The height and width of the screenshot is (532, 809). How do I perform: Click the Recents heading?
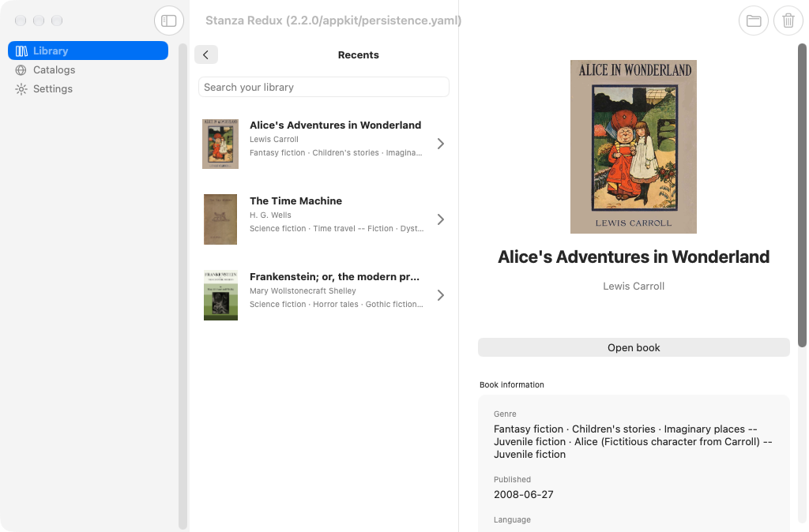(x=358, y=54)
